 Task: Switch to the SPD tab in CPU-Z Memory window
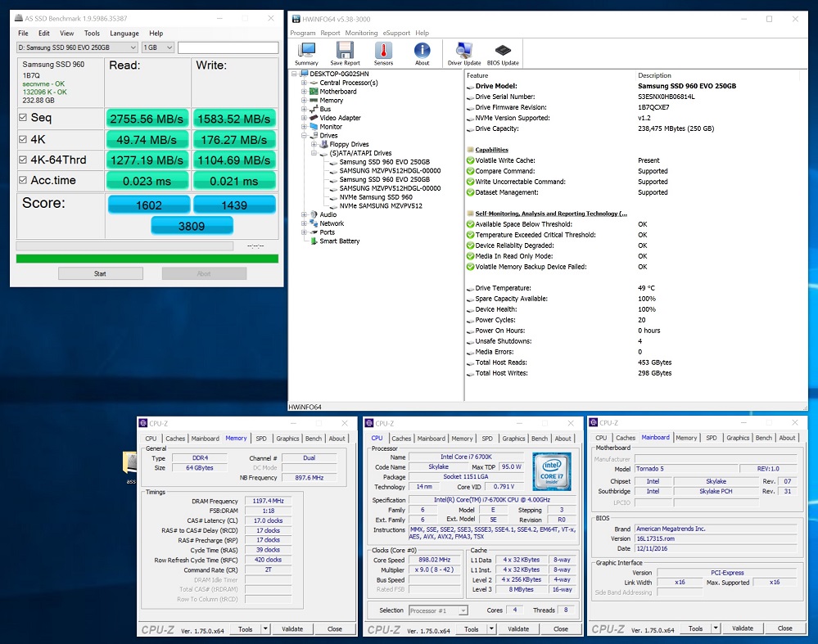point(260,439)
